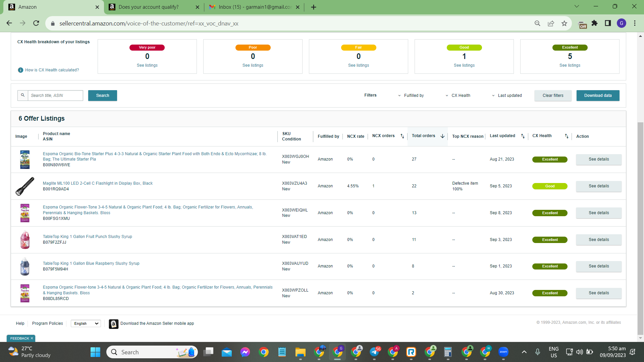Expand the Fulfilled by filter
Screen dimensions: 644x362
411,96
